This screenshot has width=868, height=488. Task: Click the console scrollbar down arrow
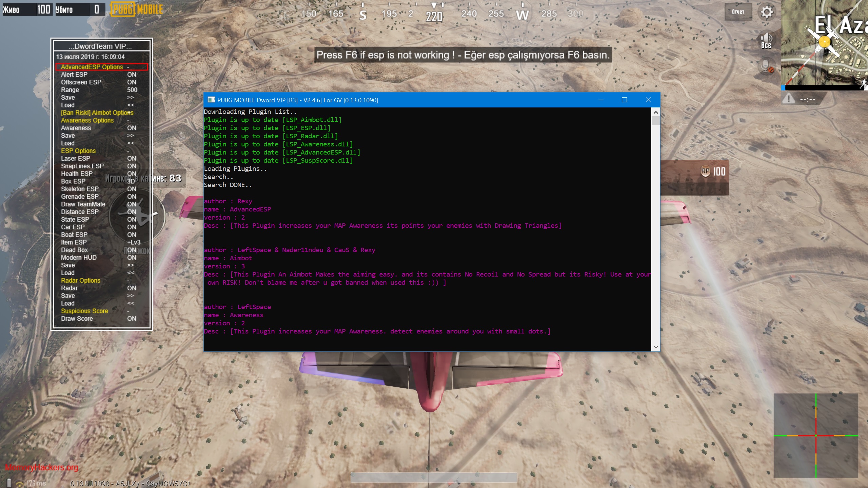pyautogui.click(x=656, y=347)
